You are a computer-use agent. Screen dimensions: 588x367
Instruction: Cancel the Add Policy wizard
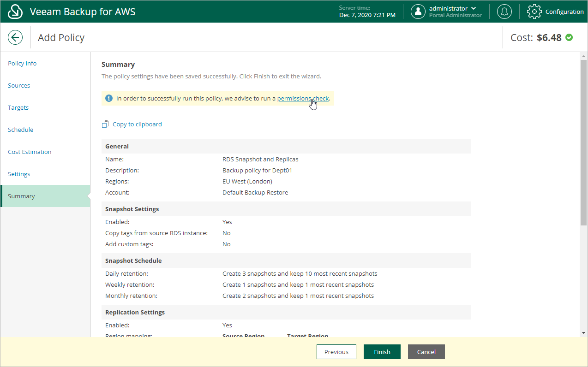pos(426,352)
